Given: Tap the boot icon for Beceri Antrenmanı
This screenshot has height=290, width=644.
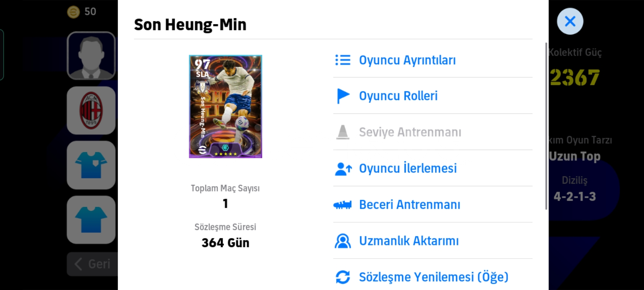Looking at the screenshot, I should [343, 205].
